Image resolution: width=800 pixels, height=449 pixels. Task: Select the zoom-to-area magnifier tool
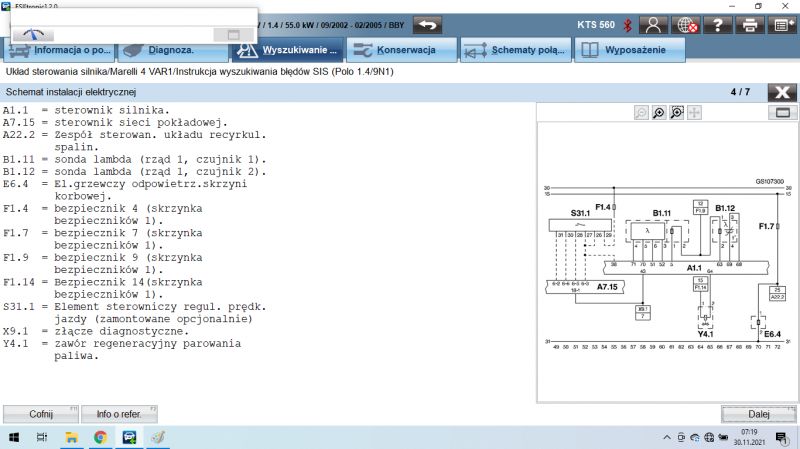(x=677, y=113)
